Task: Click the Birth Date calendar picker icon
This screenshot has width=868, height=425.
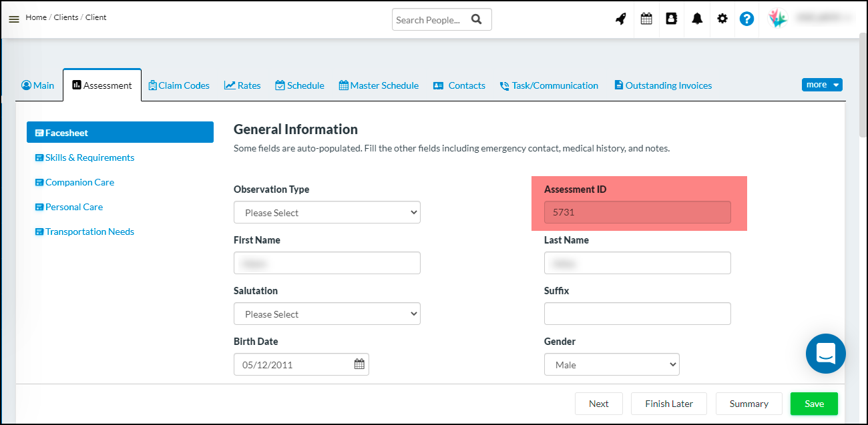Action: 359,364
